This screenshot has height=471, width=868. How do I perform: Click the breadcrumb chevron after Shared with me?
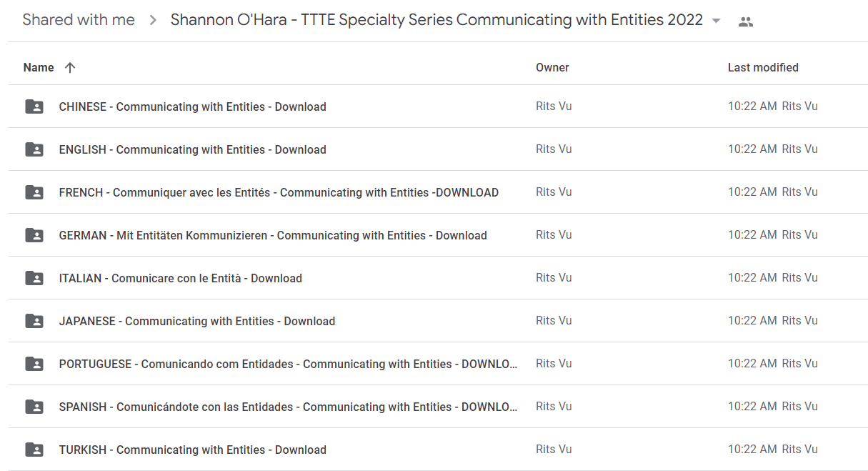[x=153, y=21]
